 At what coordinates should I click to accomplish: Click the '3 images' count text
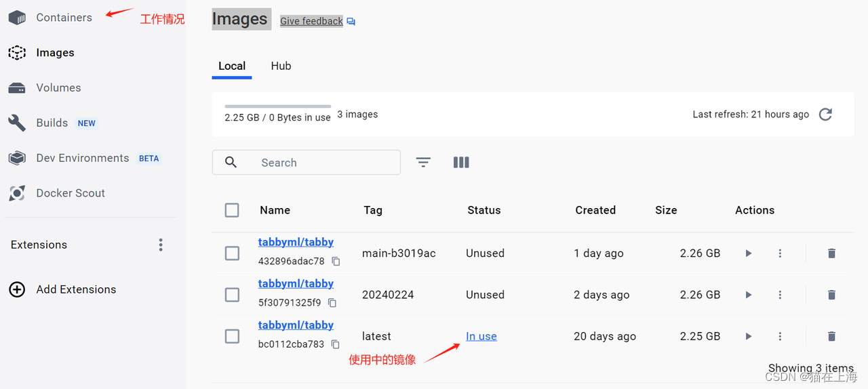[357, 115]
